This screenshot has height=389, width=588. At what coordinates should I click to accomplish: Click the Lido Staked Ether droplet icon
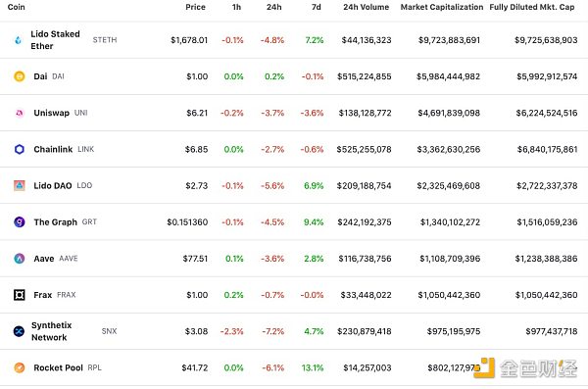tap(19, 40)
